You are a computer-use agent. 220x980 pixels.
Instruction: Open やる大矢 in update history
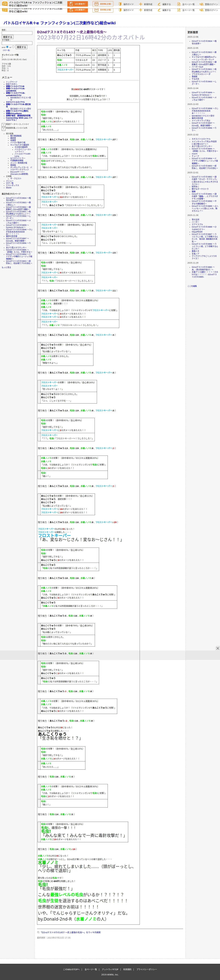195,79
